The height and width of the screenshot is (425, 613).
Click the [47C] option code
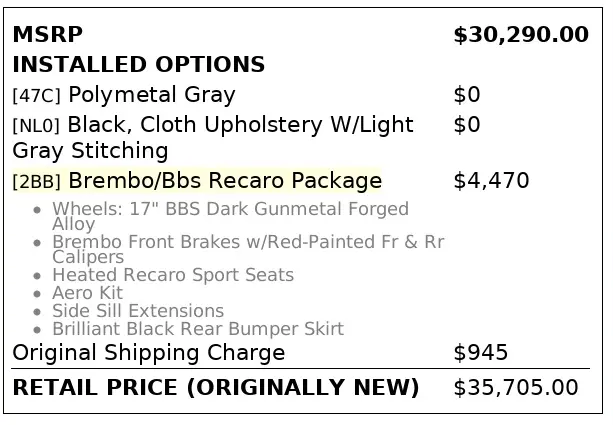point(36,96)
